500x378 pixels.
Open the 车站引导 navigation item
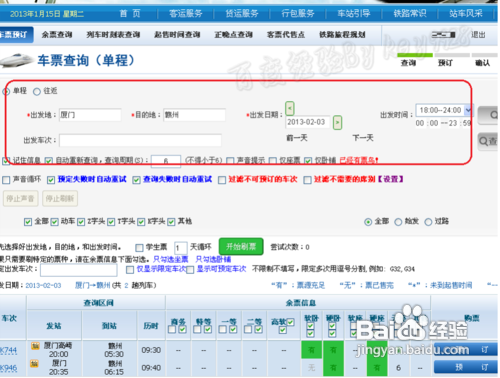click(354, 14)
